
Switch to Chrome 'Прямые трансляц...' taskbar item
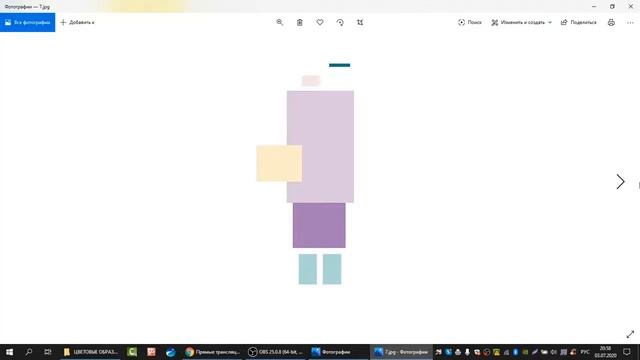[x=213, y=352]
